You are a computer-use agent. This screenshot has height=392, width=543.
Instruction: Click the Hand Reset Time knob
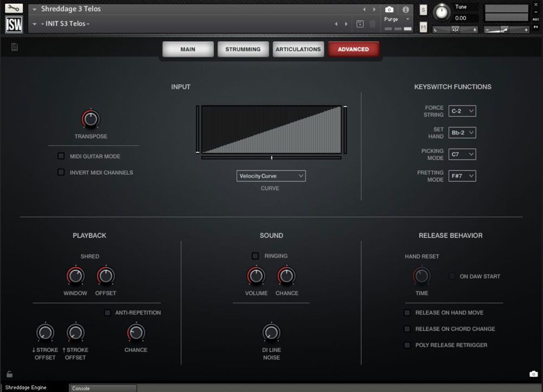(x=421, y=276)
